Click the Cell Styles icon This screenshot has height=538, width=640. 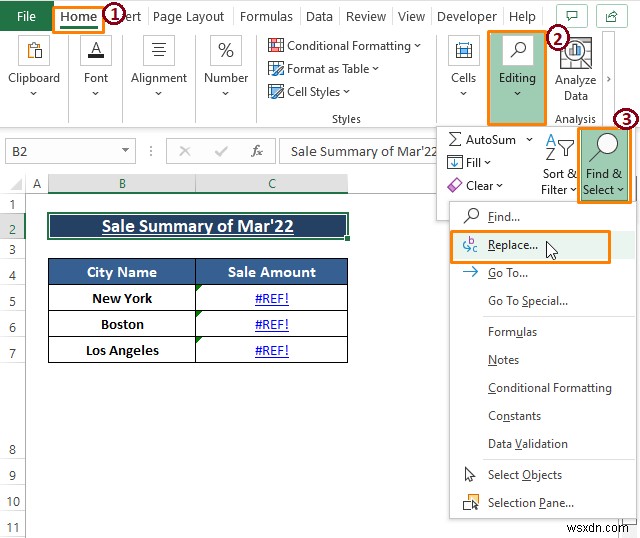(276, 91)
